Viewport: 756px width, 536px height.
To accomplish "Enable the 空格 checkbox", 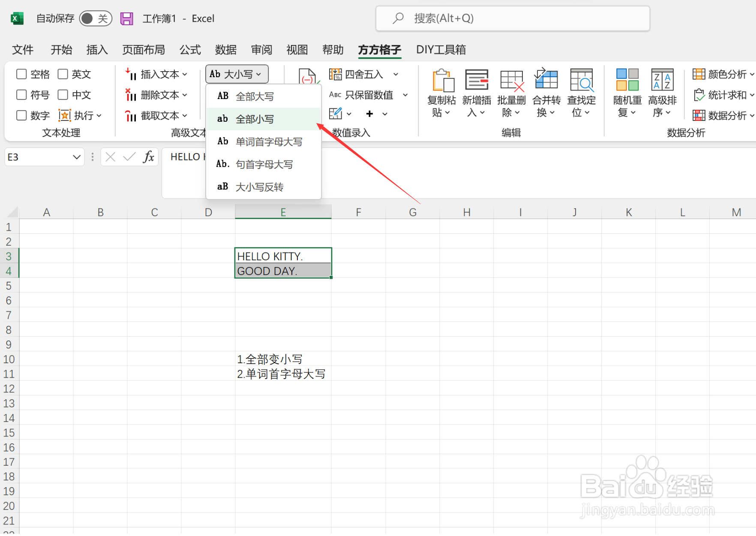I will (21, 74).
